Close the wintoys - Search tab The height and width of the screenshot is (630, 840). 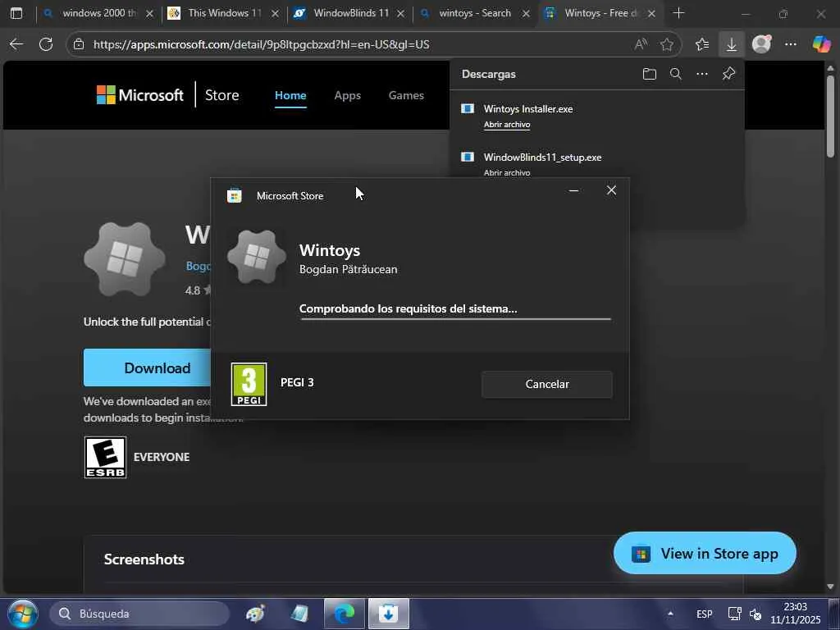(x=526, y=13)
